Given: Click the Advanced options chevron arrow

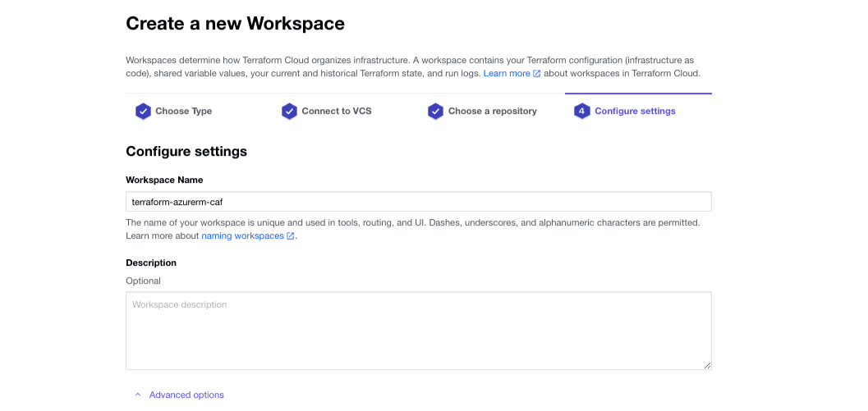Looking at the screenshot, I should [x=137, y=395].
